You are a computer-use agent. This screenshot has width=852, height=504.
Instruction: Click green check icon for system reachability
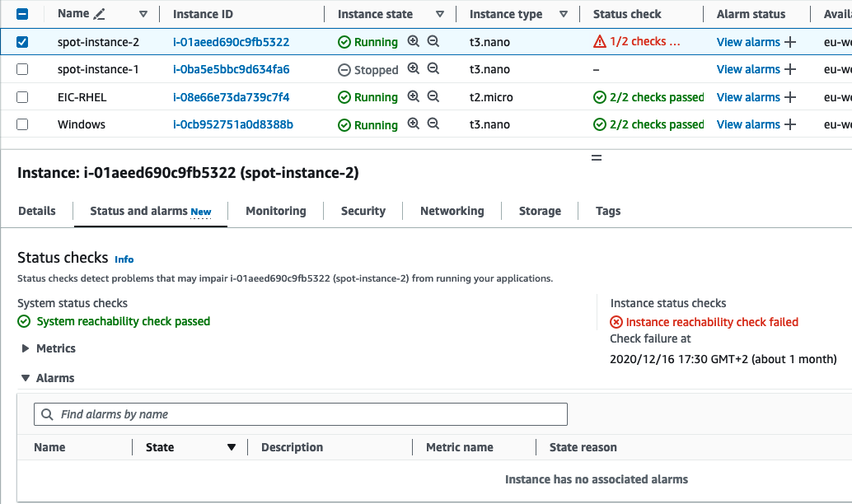tap(24, 321)
